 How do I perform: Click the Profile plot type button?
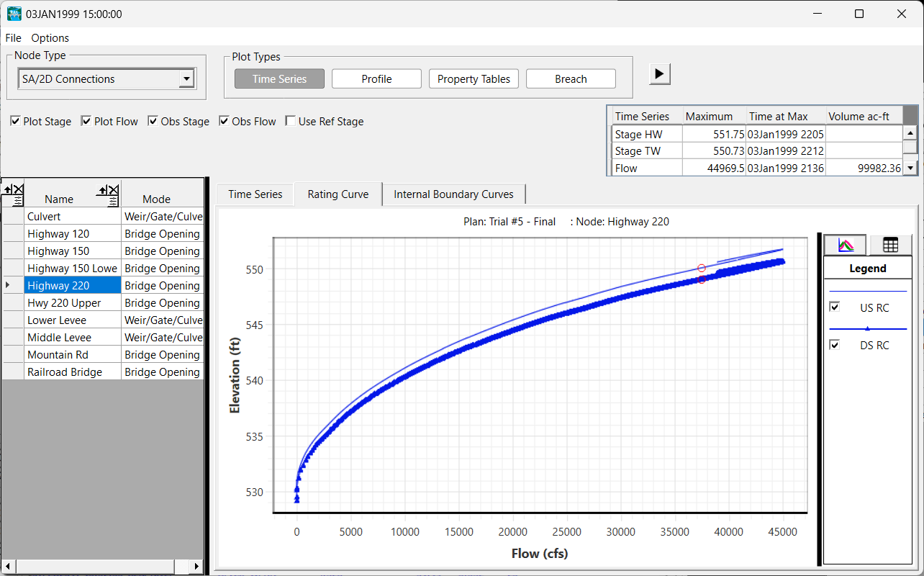tap(376, 79)
